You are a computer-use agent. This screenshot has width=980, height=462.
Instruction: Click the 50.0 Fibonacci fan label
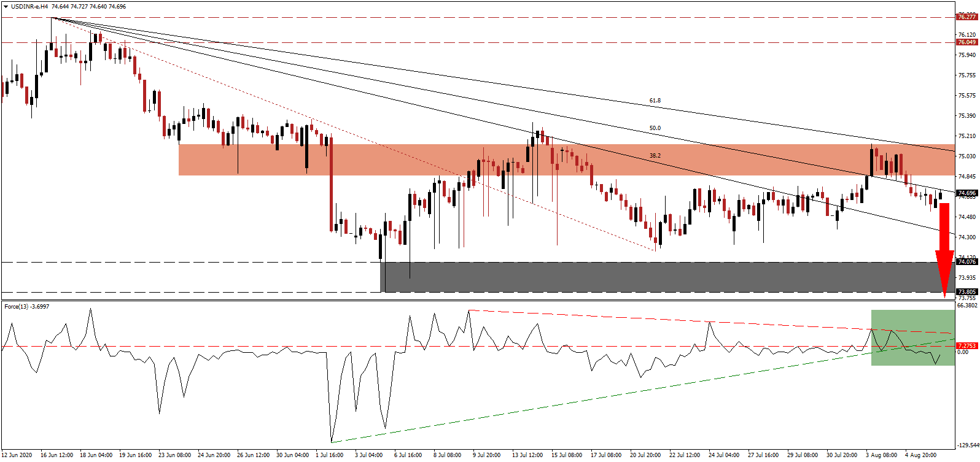click(655, 128)
